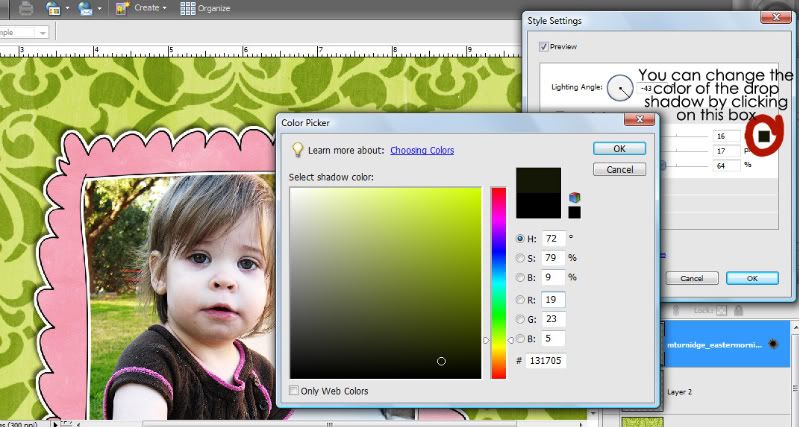Click small black swatch below cube icon
Screen dimensions: 799x427
tap(574, 212)
